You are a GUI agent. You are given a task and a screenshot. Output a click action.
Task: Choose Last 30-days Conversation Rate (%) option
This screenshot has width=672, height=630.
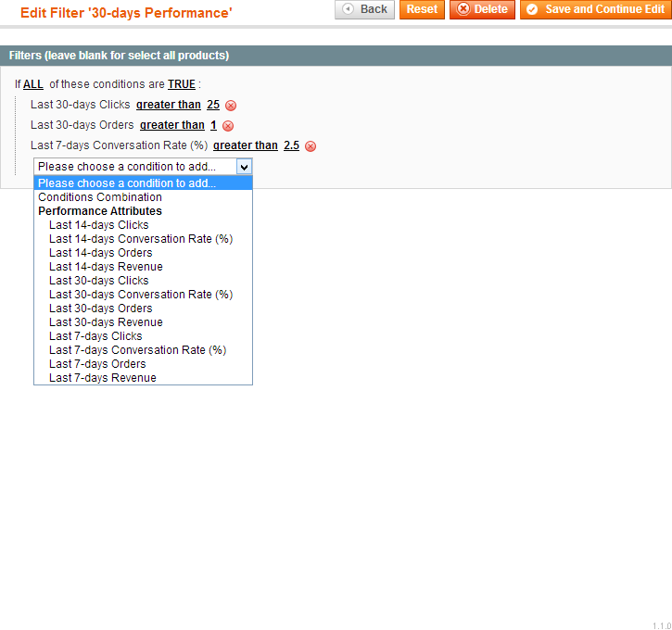143,295
